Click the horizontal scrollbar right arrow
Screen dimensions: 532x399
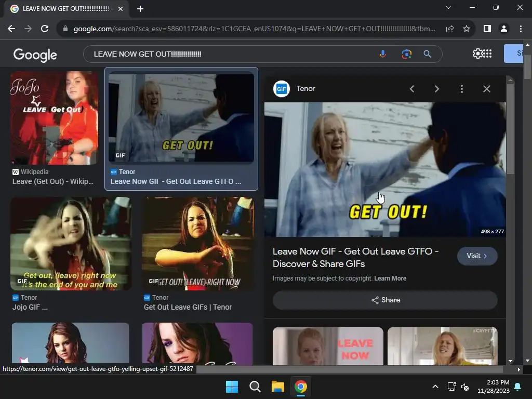click(519, 369)
